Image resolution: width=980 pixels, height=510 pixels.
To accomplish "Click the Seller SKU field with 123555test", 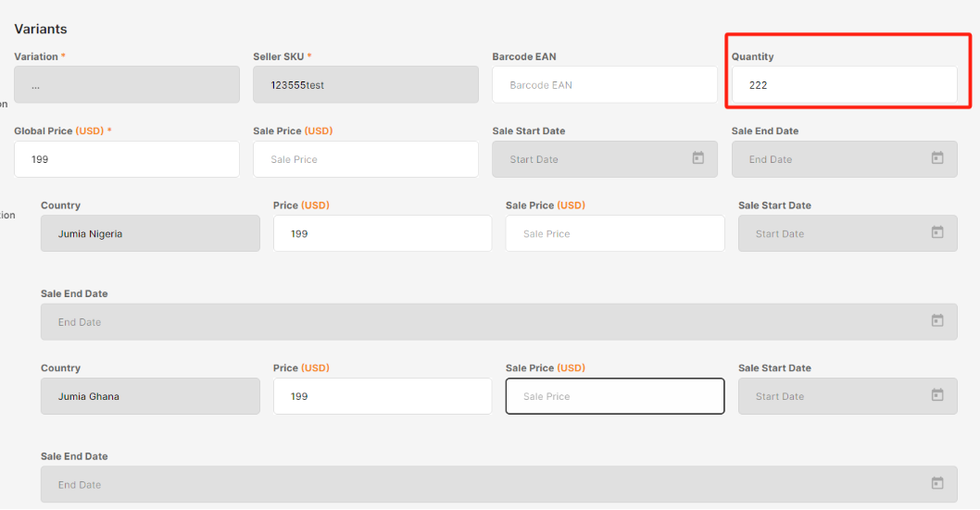I will (365, 85).
